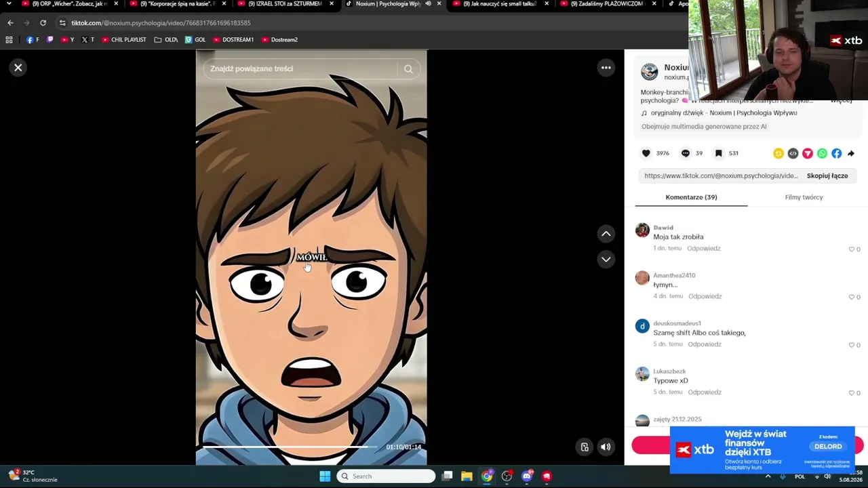
Task: Go to next video with down arrow
Action: [x=606, y=259]
